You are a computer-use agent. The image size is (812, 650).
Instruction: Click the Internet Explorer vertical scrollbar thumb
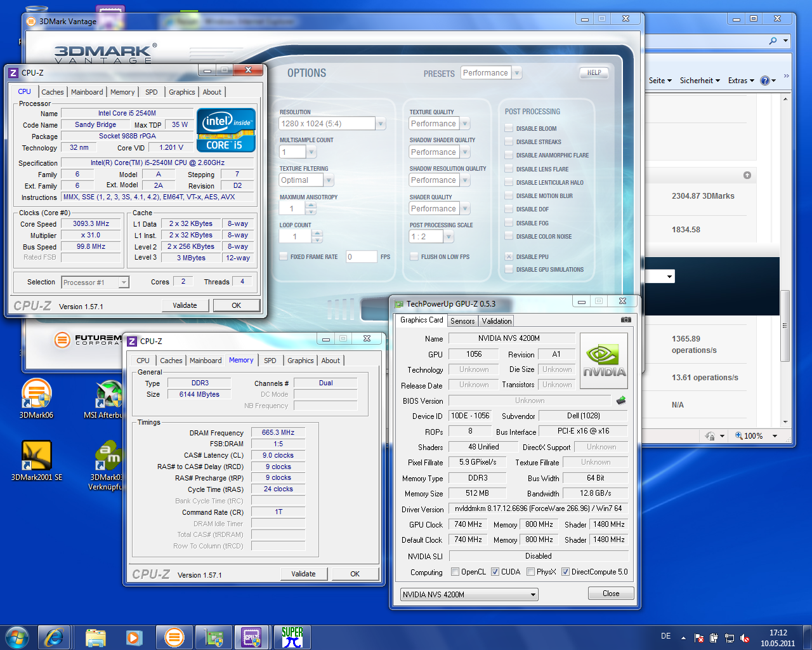tap(785, 325)
